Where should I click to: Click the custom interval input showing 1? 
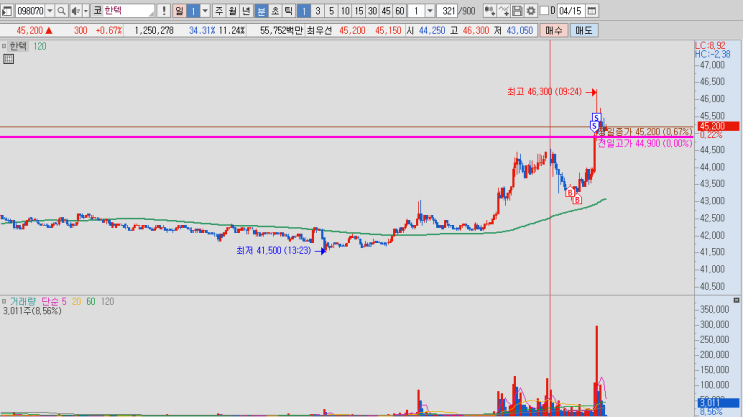coord(417,10)
